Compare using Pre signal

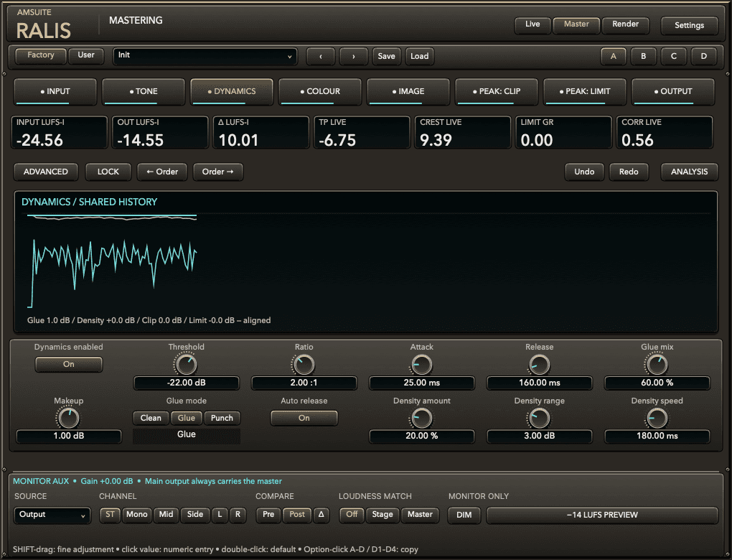point(268,514)
